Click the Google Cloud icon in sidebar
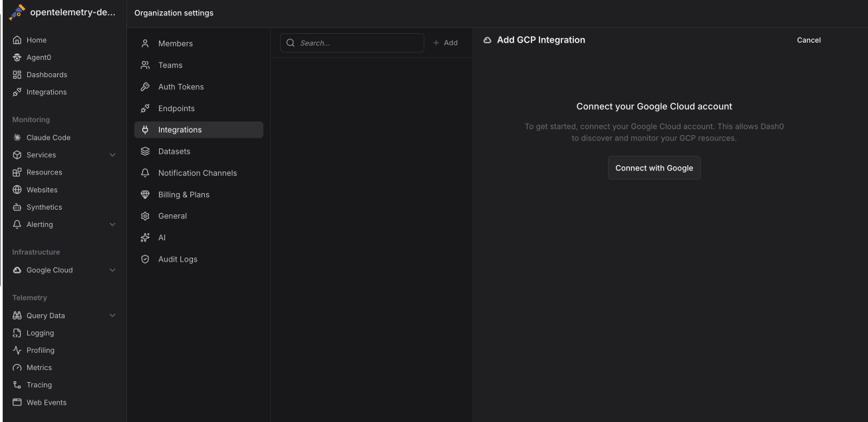Viewport: 868px width, 422px height. (x=17, y=270)
